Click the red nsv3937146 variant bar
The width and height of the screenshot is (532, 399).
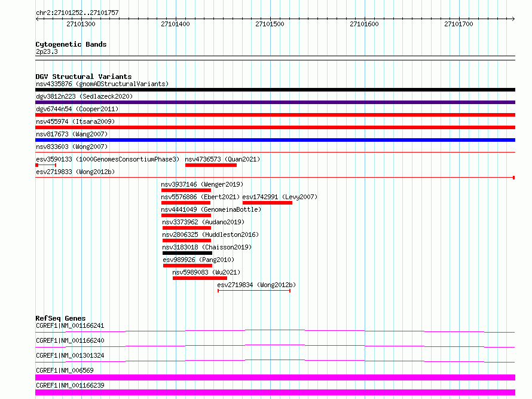(186, 190)
